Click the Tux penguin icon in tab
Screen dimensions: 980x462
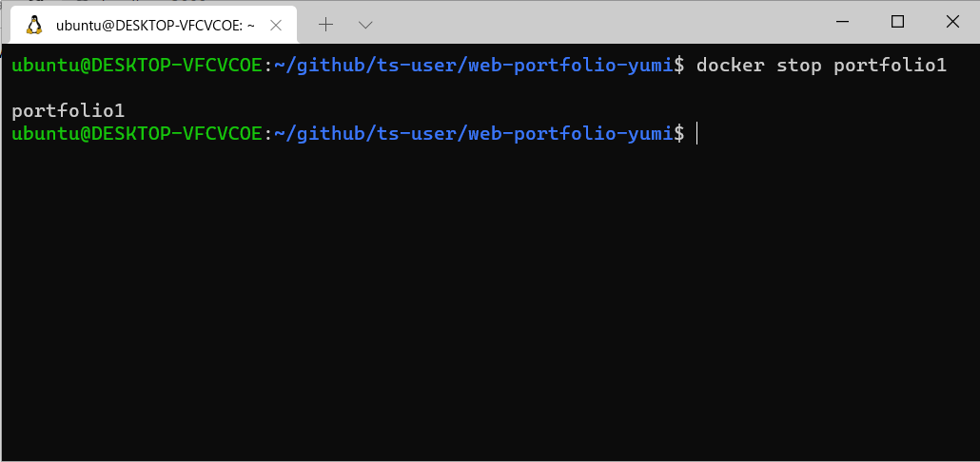33,25
